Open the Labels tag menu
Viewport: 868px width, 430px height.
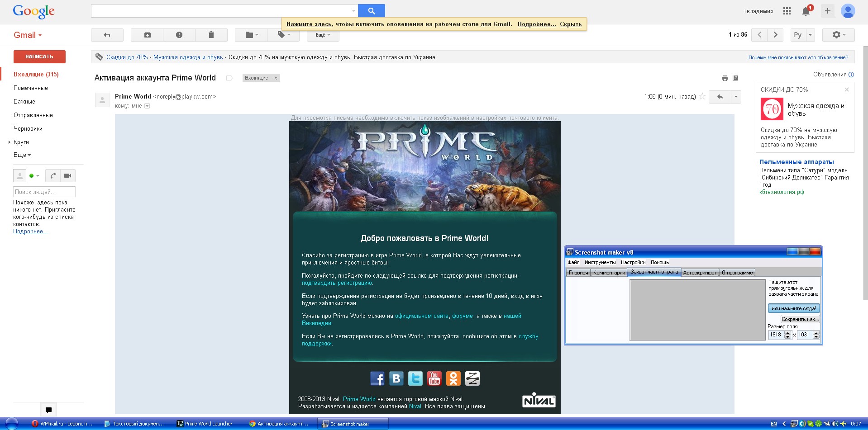283,35
